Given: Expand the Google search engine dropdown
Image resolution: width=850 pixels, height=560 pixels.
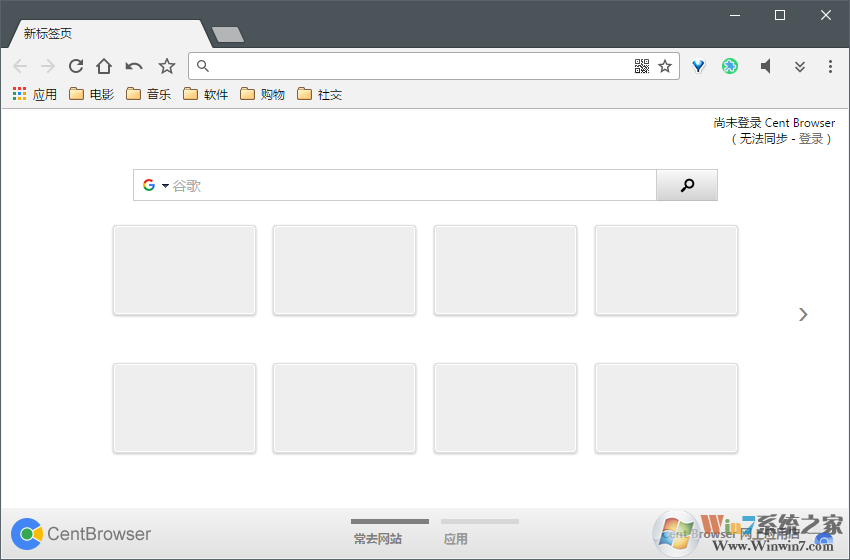Looking at the screenshot, I should pyautogui.click(x=165, y=185).
